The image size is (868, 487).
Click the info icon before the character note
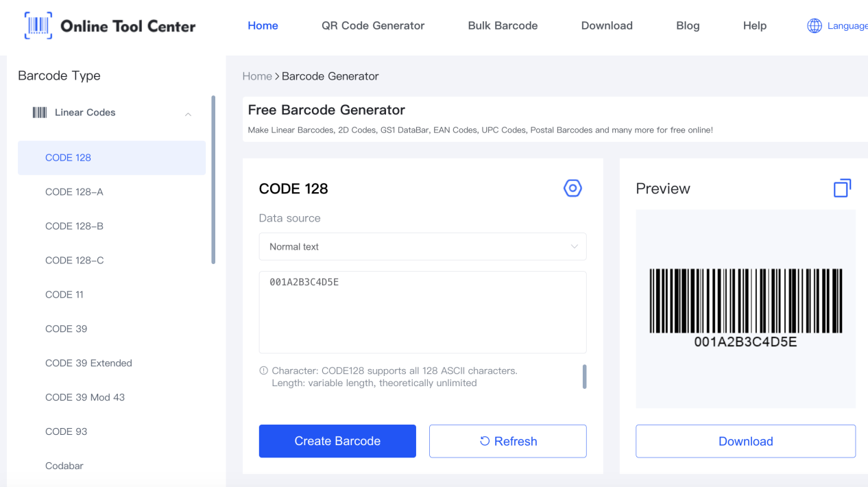(263, 370)
